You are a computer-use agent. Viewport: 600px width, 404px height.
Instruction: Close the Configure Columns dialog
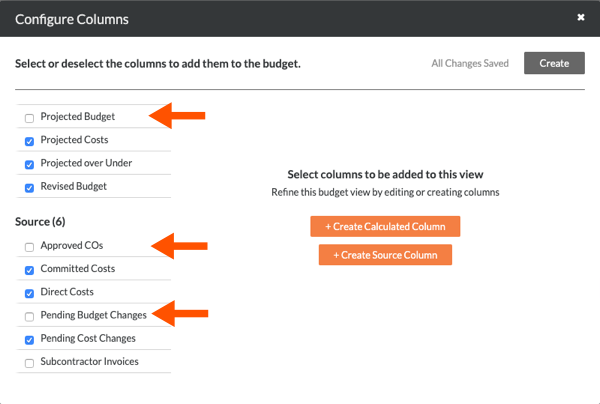581,18
